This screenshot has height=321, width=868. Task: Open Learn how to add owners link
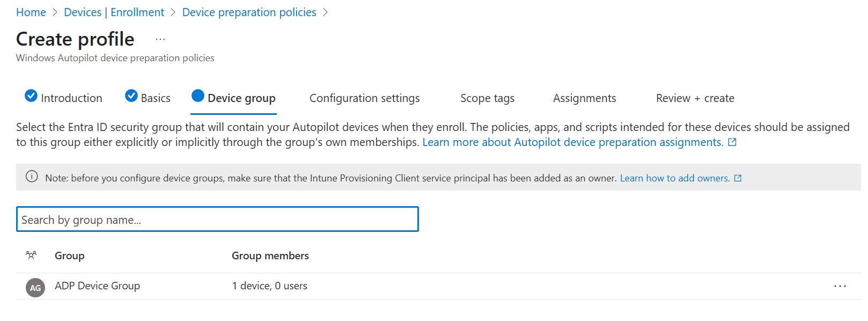[674, 178]
